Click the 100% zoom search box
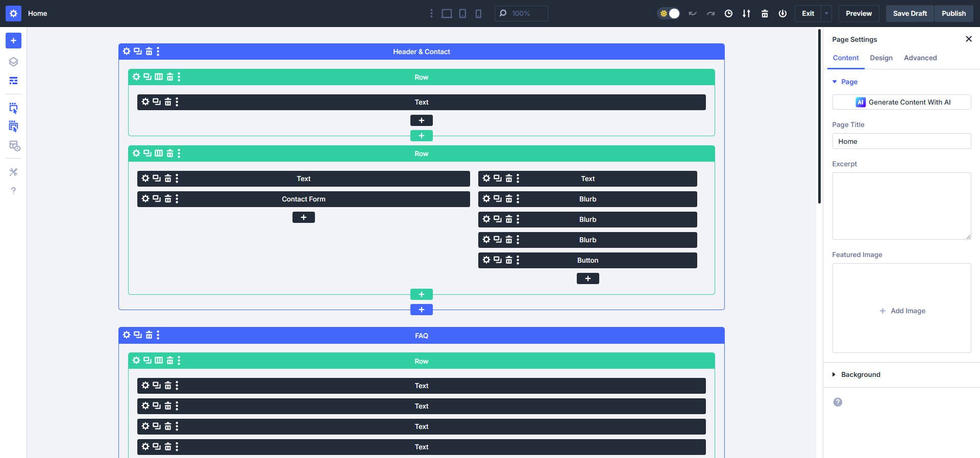 point(521,13)
